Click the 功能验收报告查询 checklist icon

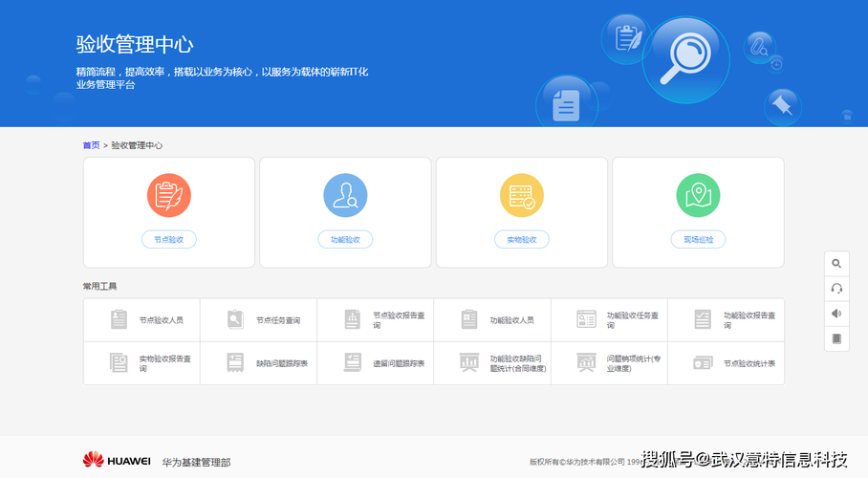(x=703, y=319)
